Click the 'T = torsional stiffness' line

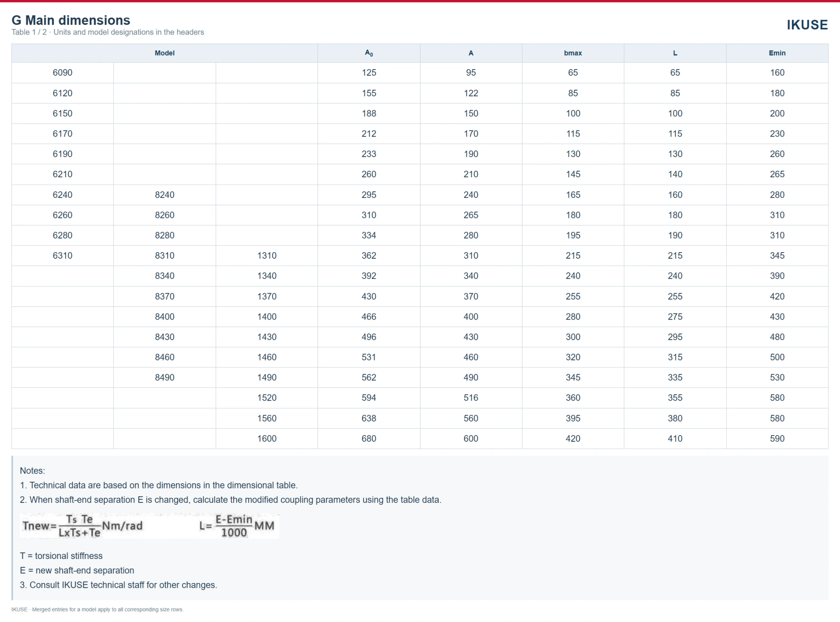coord(61,556)
